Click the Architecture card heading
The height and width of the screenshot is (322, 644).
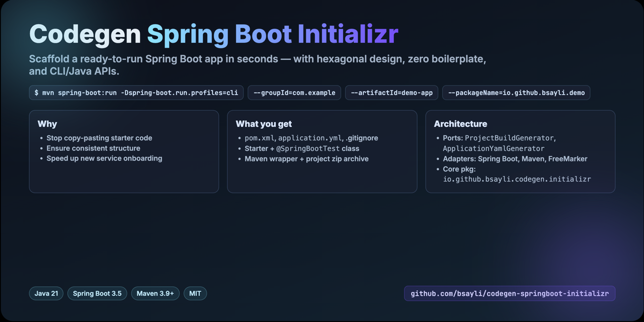point(460,124)
